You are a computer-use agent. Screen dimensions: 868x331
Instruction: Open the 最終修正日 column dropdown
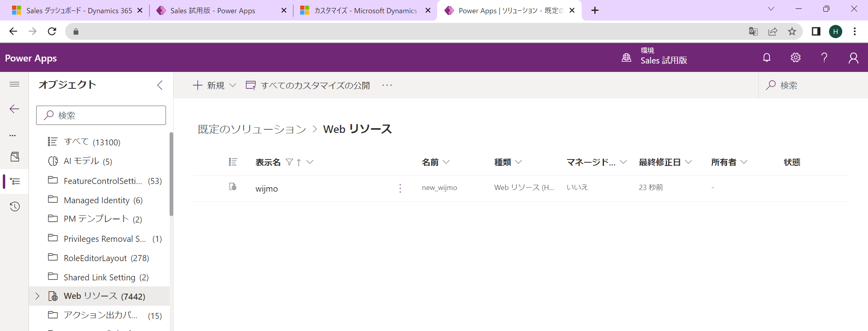click(x=688, y=162)
